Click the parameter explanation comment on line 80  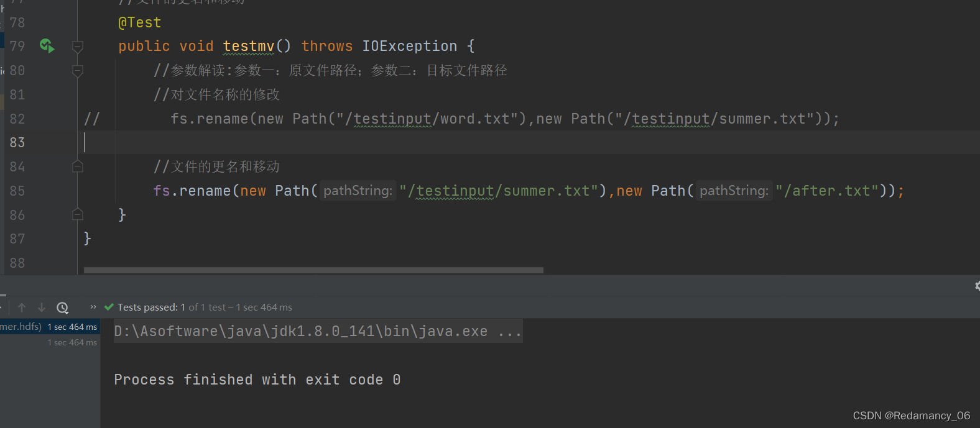tap(330, 71)
